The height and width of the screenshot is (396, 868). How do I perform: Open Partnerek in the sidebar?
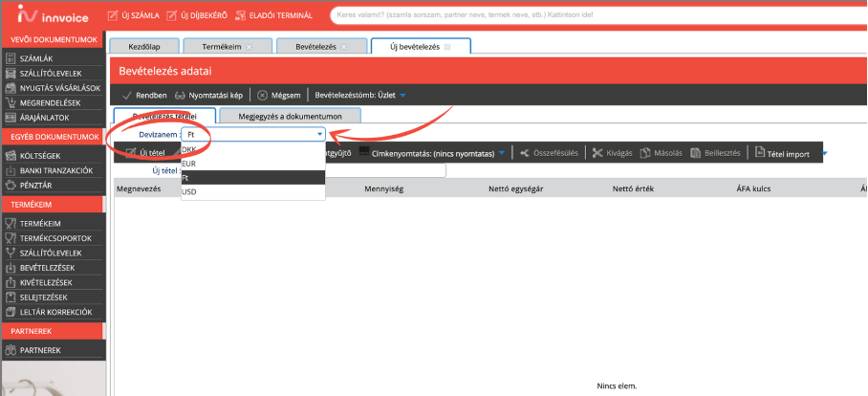pyautogui.click(x=39, y=350)
